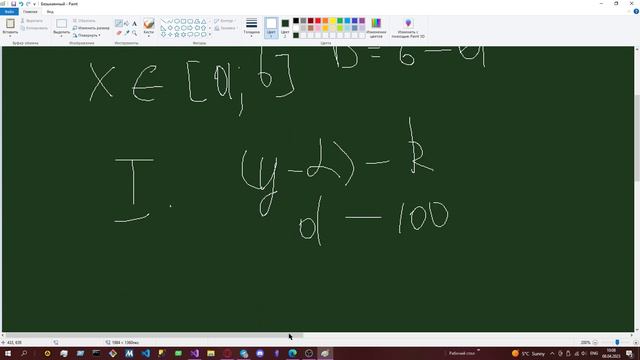Open the shape Fill dropdown
The width and height of the screenshot is (640, 360).
[x=225, y=28]
